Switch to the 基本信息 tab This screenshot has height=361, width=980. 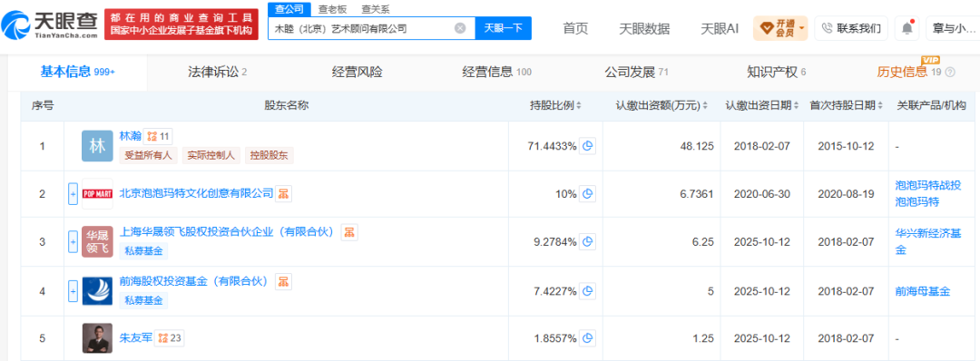coord(77,73)
